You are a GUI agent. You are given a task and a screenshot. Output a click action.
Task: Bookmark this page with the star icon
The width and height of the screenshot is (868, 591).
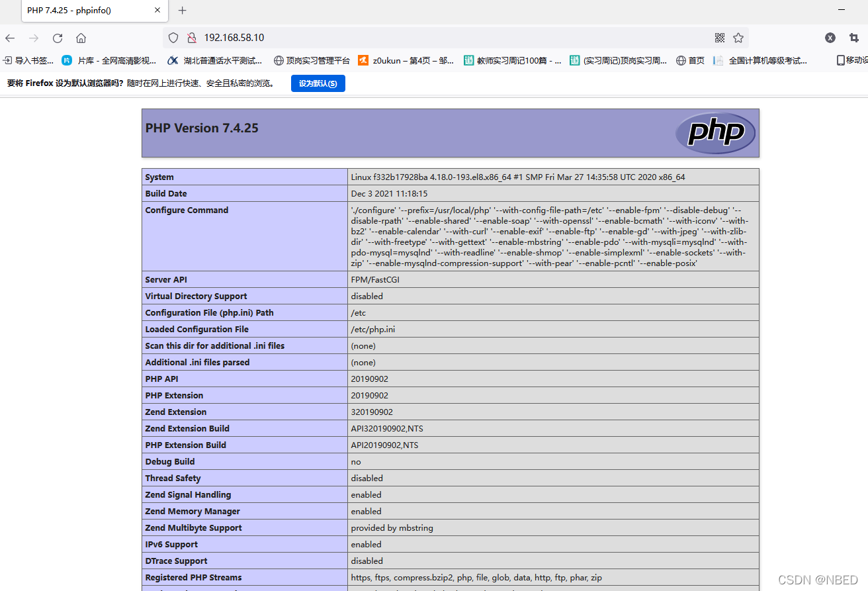pyautogui.click(x=738, y=38)
